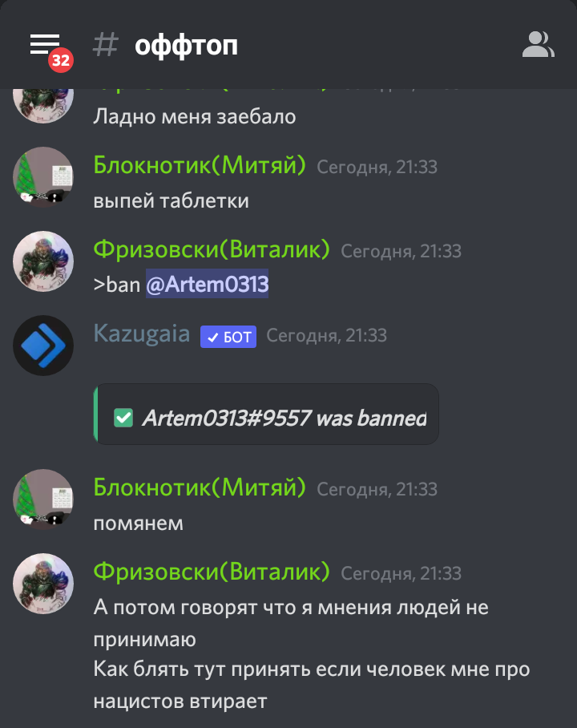Tap the verified БОТ badge
The width and height of the screenshot is (577, 728).
pos(228,337)
